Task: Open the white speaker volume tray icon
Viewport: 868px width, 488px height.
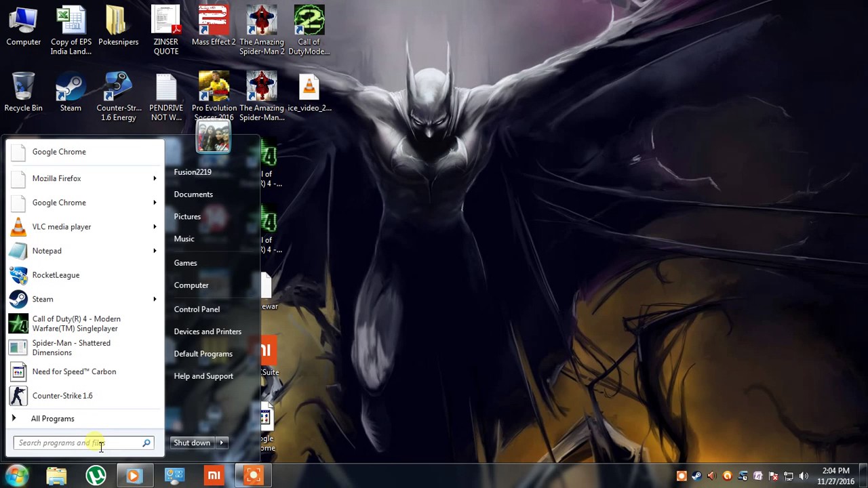Action: point(804,476)
